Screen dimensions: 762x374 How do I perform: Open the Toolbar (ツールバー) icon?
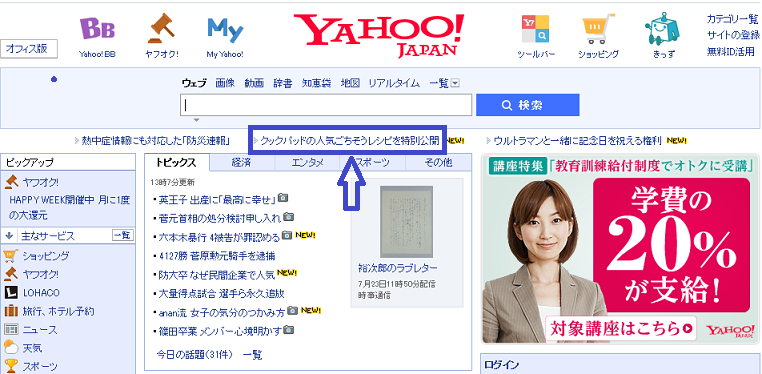536,29
